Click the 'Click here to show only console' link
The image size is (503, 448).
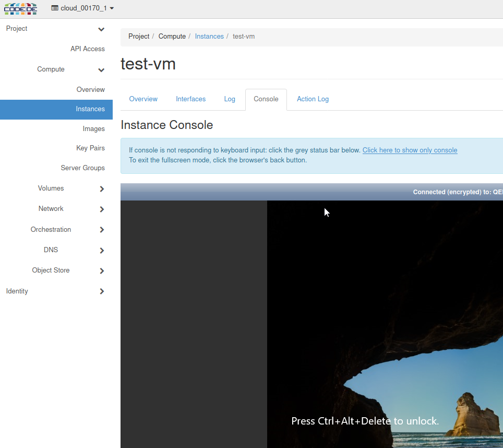(410, 150)
